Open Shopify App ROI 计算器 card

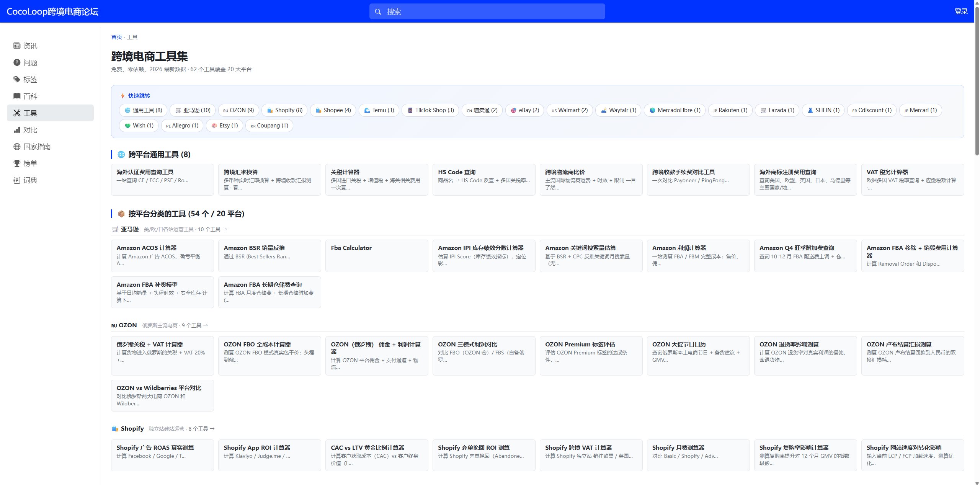pos(269,455)
